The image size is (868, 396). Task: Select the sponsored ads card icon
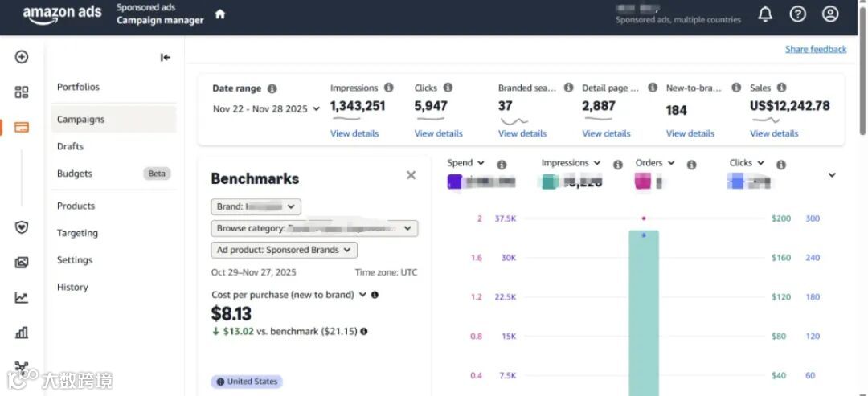[22, 127]
